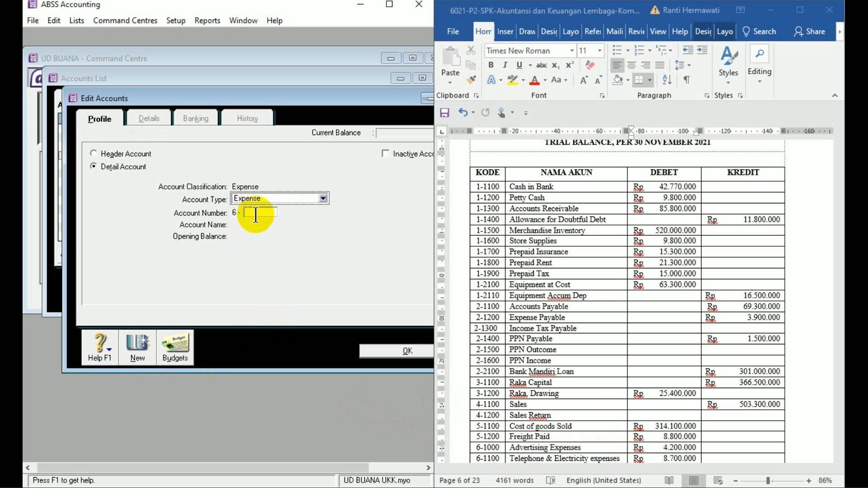868x488 pixels.
Task: Justify paragraph text in Word
Action: tap(660, 65)
